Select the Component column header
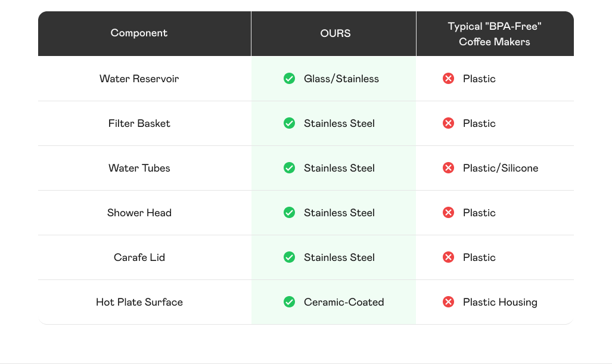This screenshot has height=364, width=612. 139,33
